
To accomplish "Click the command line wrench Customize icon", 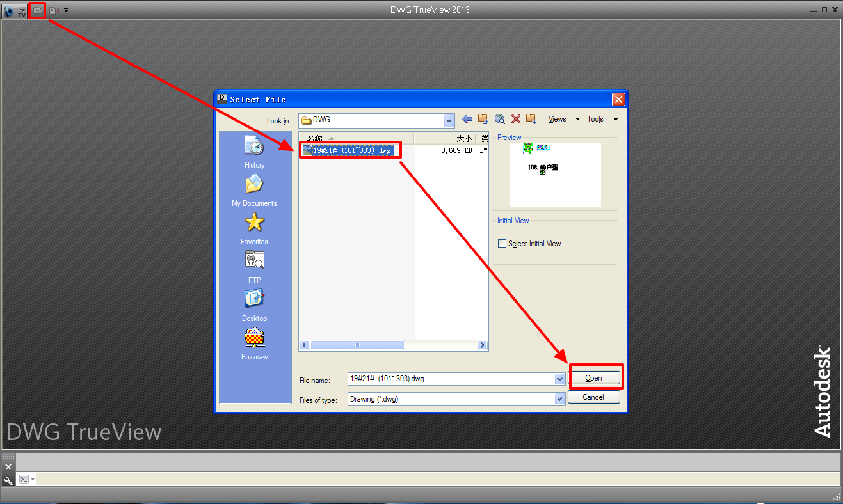I will (x=8, y=480).
